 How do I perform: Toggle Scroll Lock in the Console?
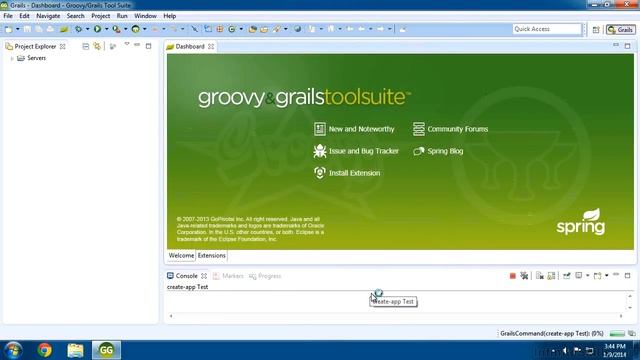point(551,276)
